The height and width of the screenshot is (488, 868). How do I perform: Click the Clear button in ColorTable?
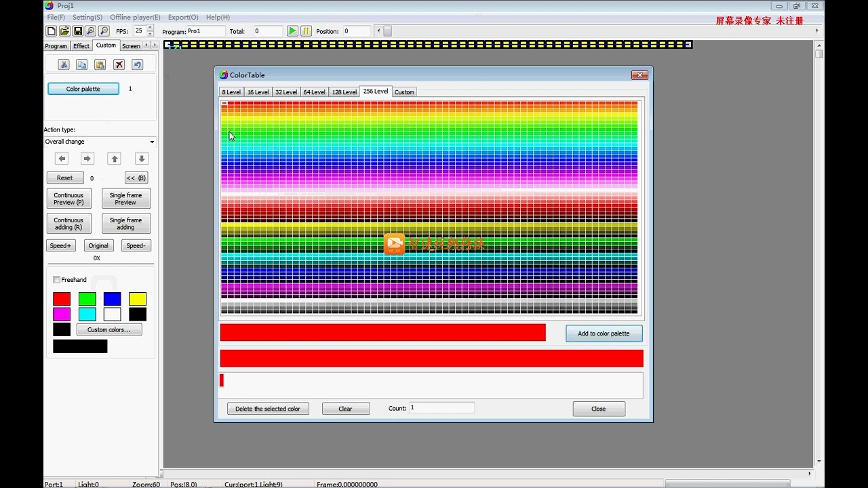346,409
